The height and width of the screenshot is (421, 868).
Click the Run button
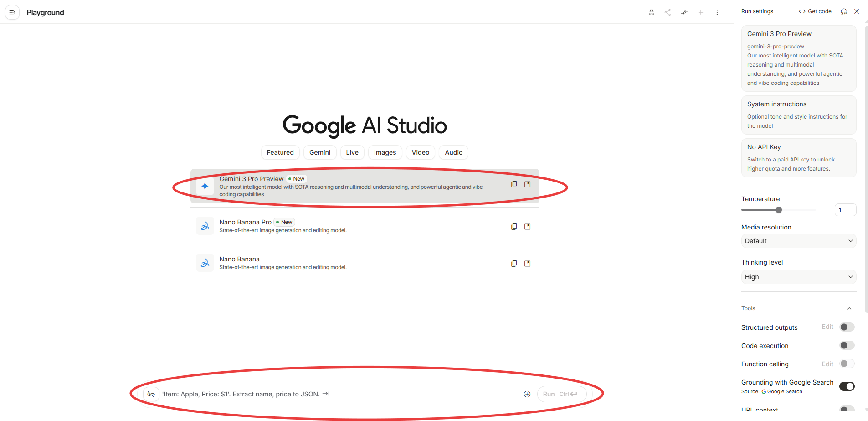pyautogui.click(x=562, y=394)
